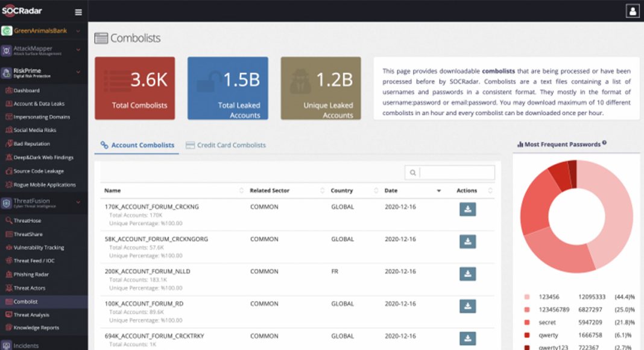
Task: Click the Threat Actors icon
Action: pos(8,288)
